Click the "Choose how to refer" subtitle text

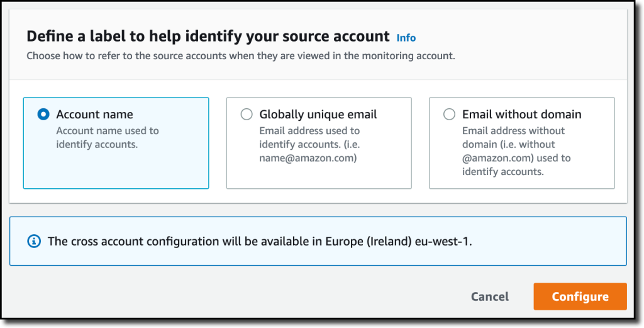pyautogui.click(x=240, y=56)
